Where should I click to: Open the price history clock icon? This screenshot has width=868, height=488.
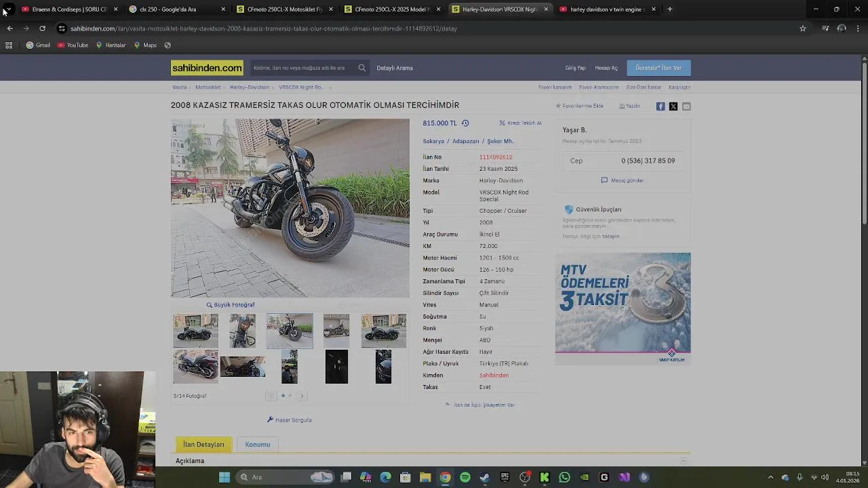(465, 123)
